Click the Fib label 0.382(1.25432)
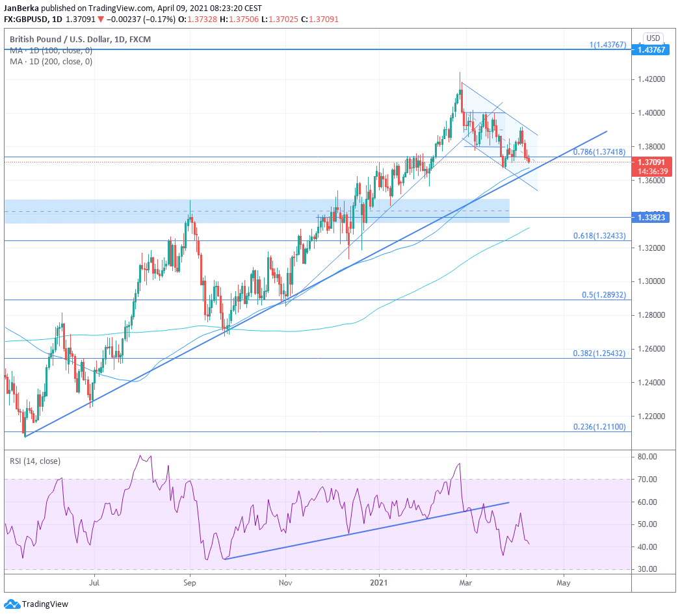The image size is (680, 616). [599, 353]
